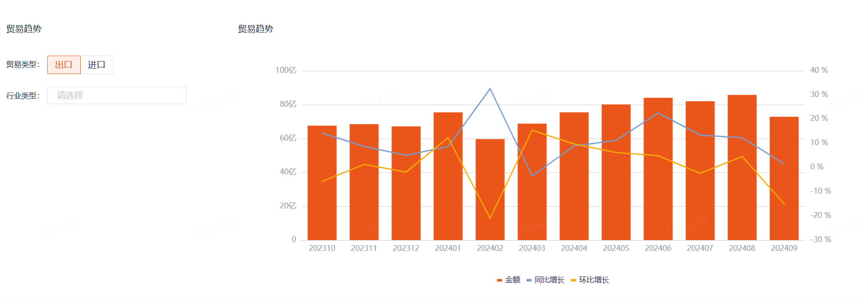Click the blue line peak above 202402
This screenshot has width=868, height=302.
[490, 89]
